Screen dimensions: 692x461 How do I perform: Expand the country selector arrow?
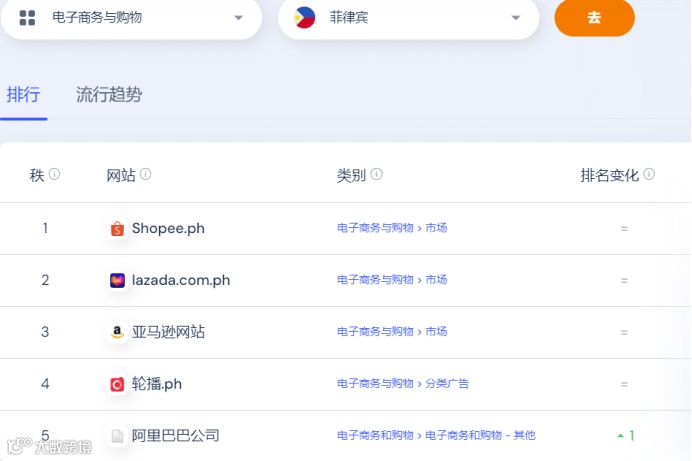(515, 18)
